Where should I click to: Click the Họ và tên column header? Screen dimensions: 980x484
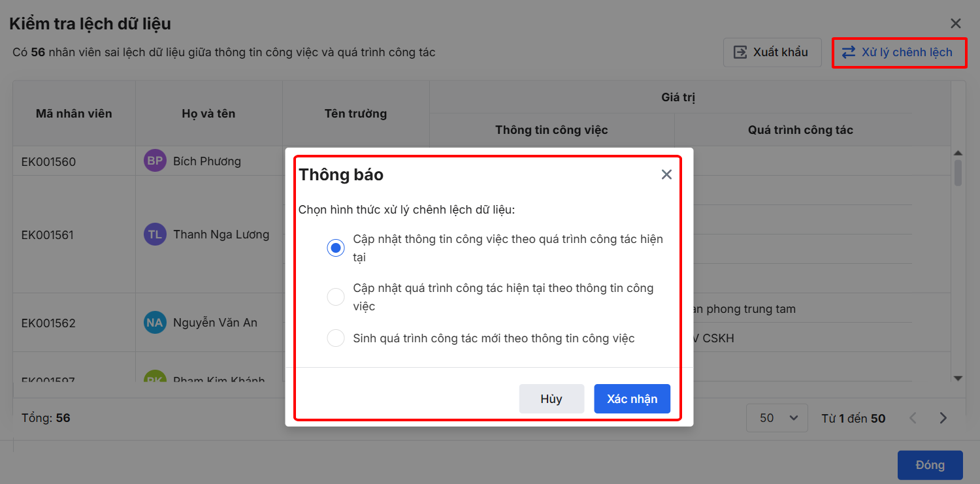tap(208, 114)
